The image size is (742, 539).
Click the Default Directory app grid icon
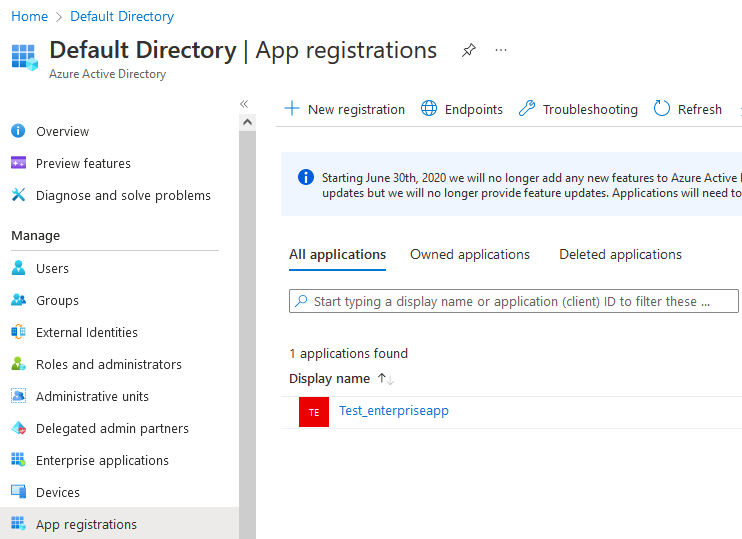(x=24, y=57)
